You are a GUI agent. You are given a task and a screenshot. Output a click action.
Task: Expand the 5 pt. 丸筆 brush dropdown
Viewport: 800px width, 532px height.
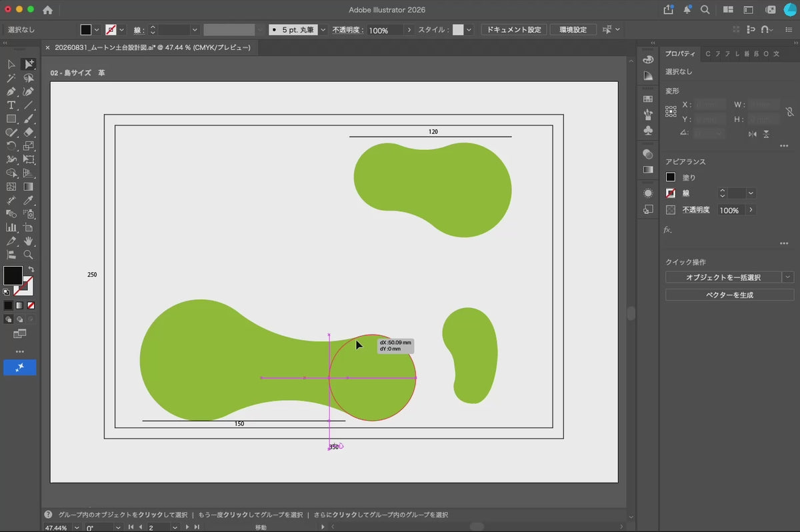click(323, 30)
